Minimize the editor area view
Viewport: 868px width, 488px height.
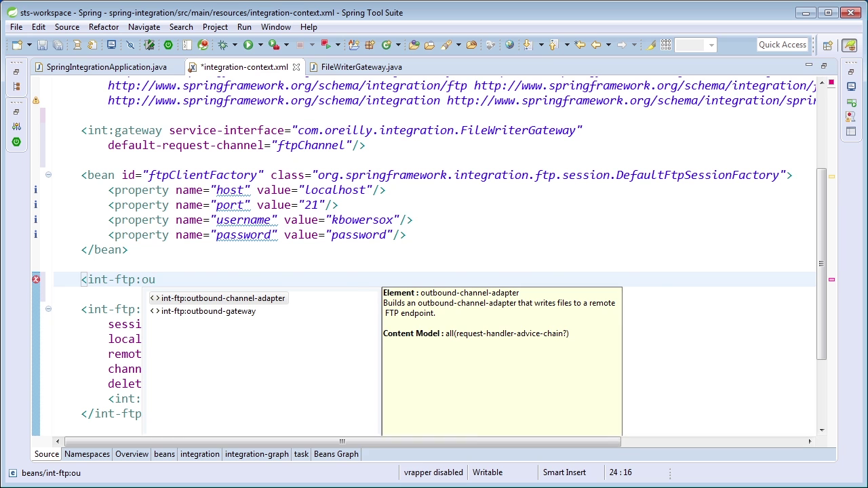(808, 65)
